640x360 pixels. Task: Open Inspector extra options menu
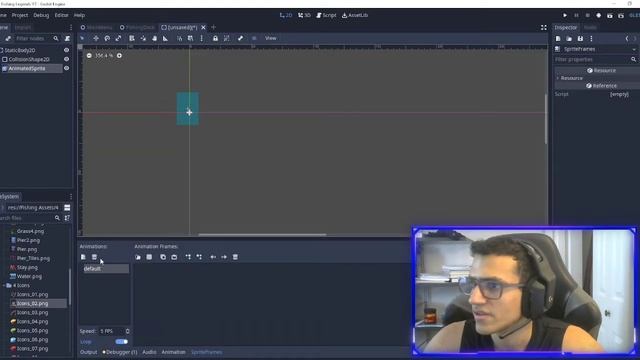click(591, 38)
